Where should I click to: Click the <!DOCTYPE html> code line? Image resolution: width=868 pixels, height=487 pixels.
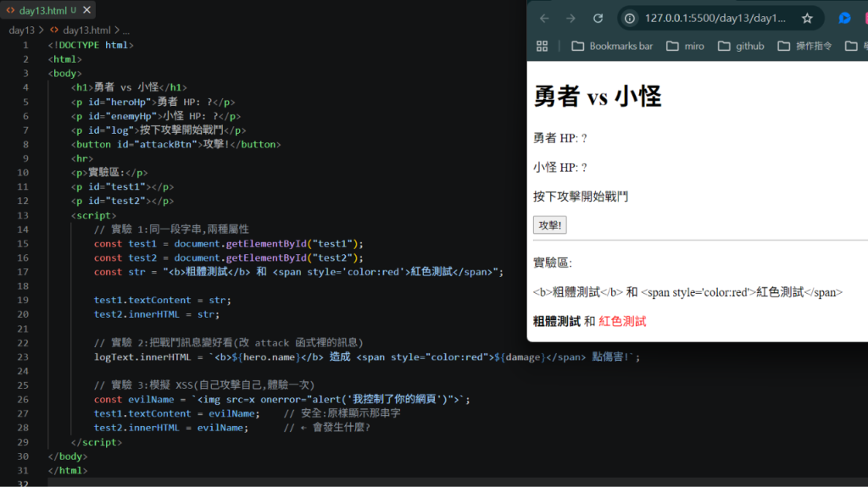pyautogui.click(x=91, y=45)
